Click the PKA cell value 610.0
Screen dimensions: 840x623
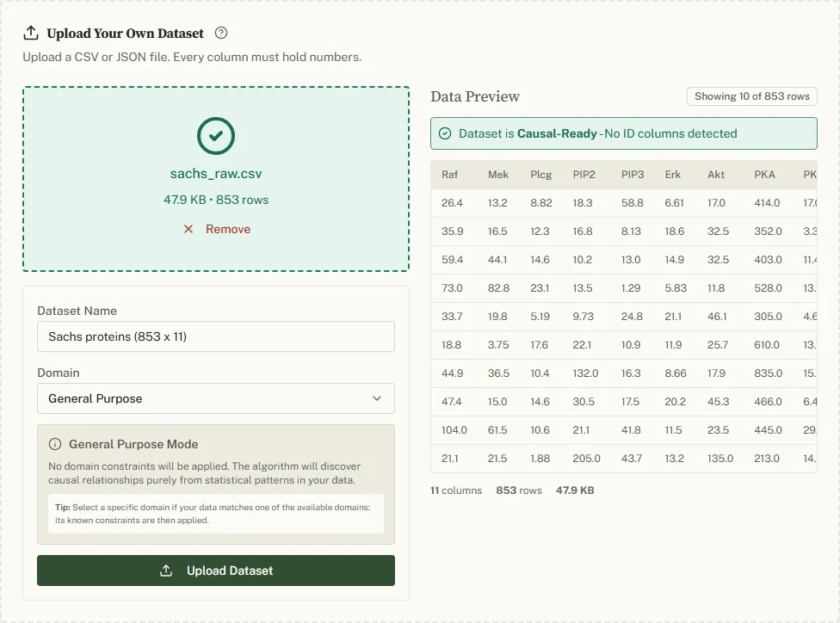(x=767, y=345)
